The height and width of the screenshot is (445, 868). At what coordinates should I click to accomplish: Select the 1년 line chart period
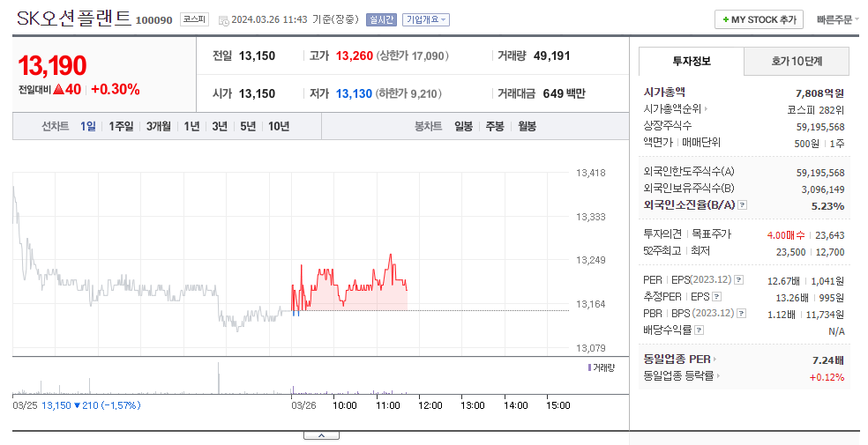coord(191,127)
